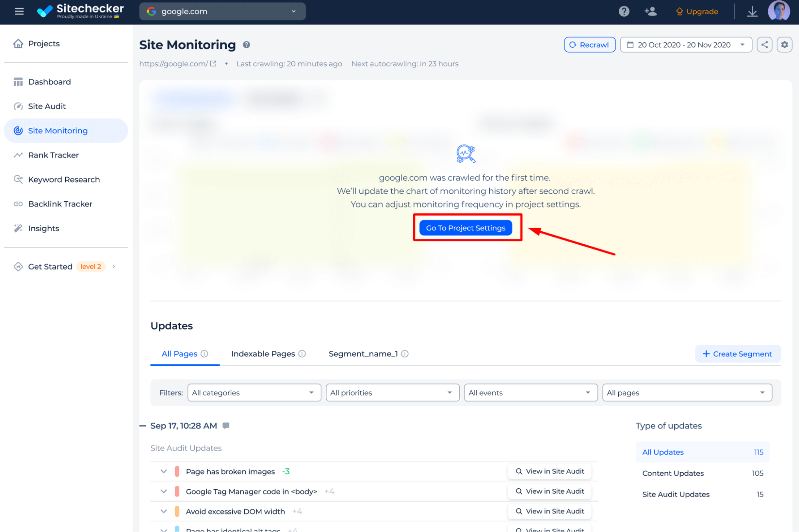Open the google.com project dropdown

point(222,12)
